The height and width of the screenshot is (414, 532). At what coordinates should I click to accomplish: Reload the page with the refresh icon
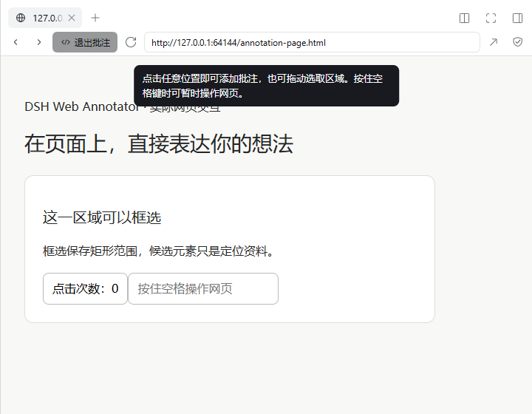coord(131,42)
